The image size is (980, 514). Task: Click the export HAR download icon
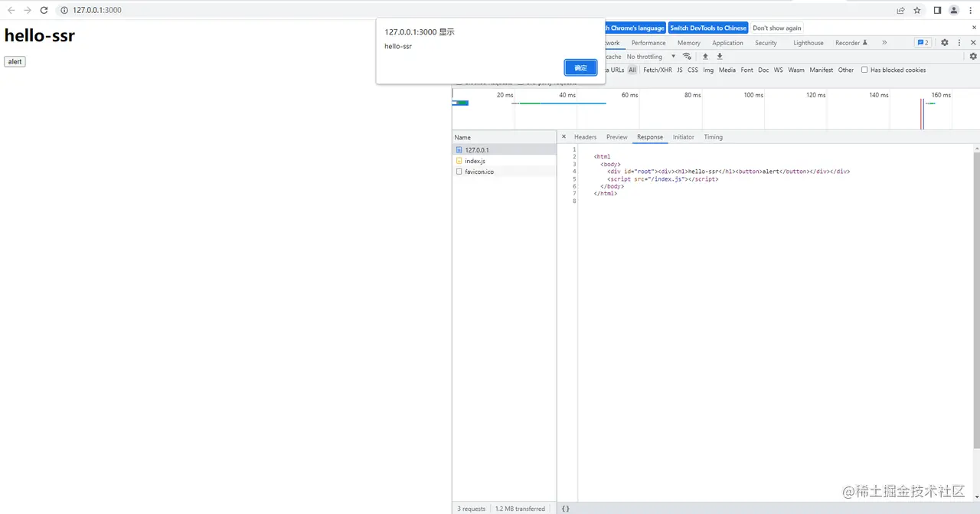click(x=720, y=57)
